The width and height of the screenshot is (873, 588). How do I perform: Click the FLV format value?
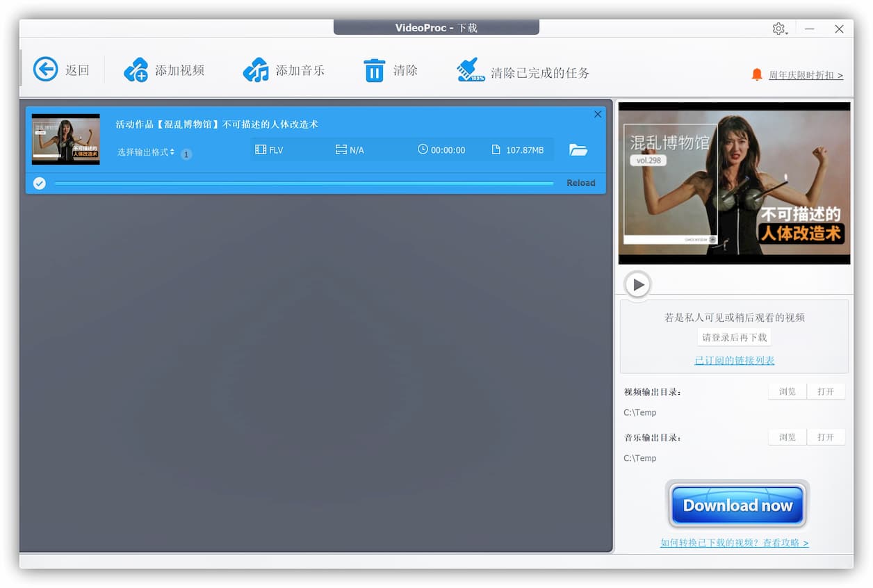click(276, 150)
